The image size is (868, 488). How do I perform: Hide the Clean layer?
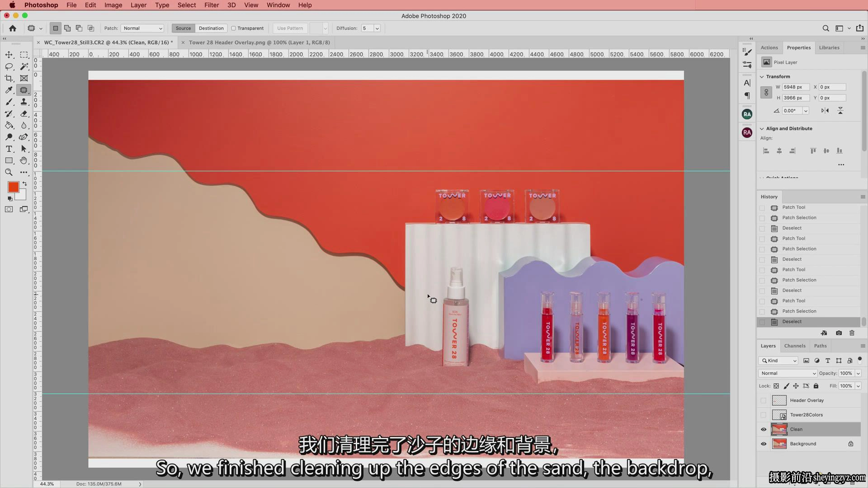point(764,429)
